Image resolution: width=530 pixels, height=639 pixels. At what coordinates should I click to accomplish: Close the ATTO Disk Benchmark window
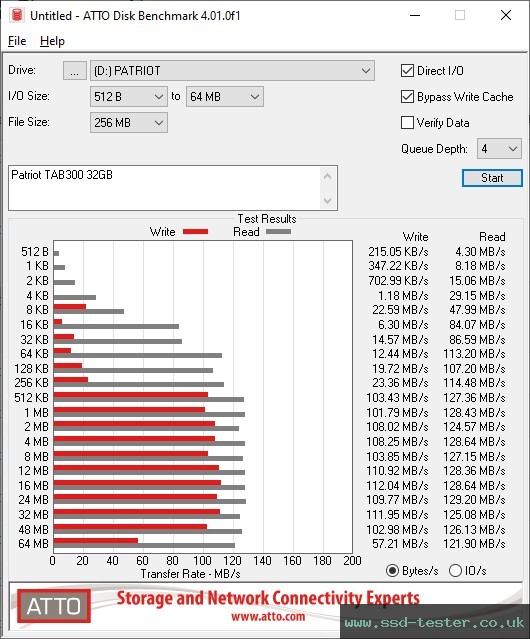point(506,15)
